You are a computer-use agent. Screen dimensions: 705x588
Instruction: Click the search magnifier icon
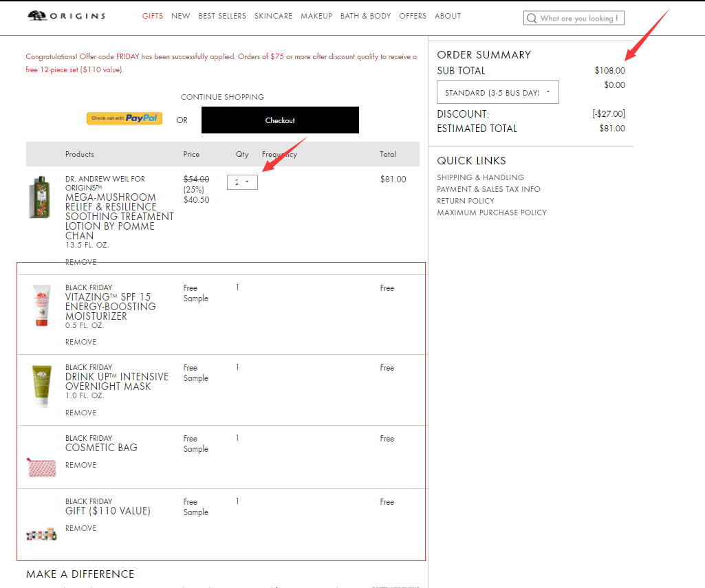532,19
